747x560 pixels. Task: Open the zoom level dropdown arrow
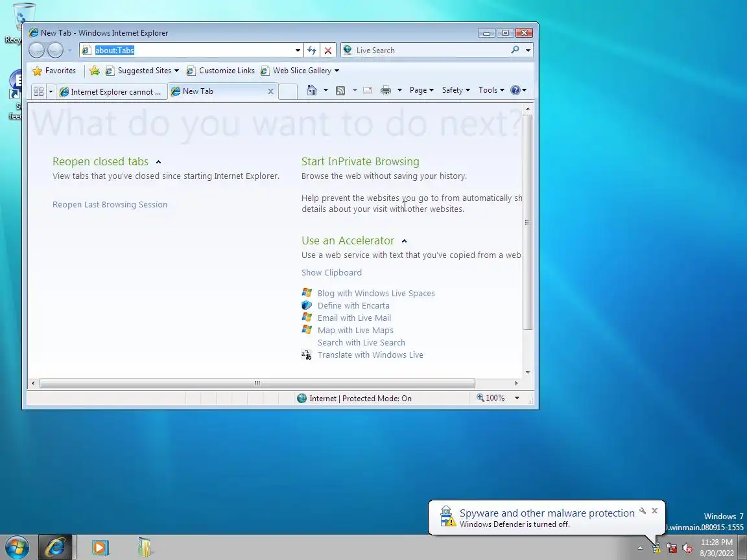point(517,398)
